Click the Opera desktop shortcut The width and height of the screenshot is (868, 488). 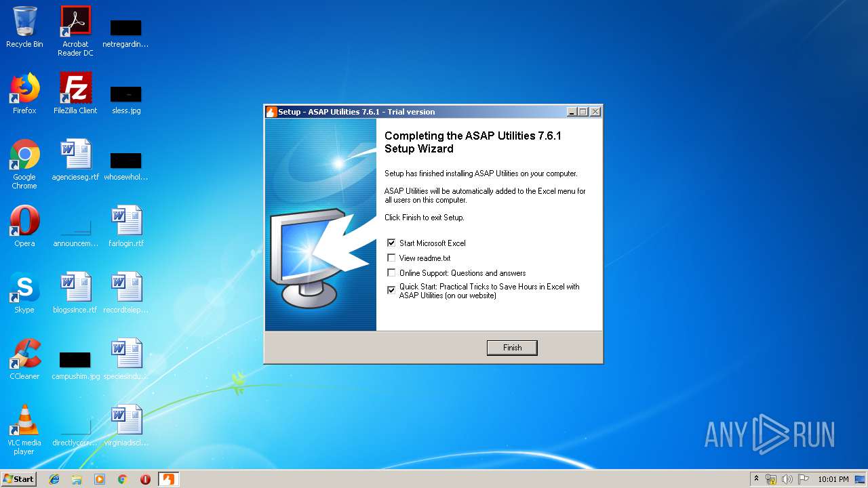pos(24,226)
